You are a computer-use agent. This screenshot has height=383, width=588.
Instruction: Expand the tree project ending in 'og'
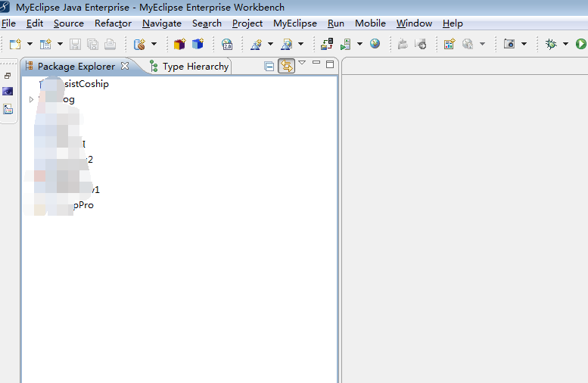(32, 99)
